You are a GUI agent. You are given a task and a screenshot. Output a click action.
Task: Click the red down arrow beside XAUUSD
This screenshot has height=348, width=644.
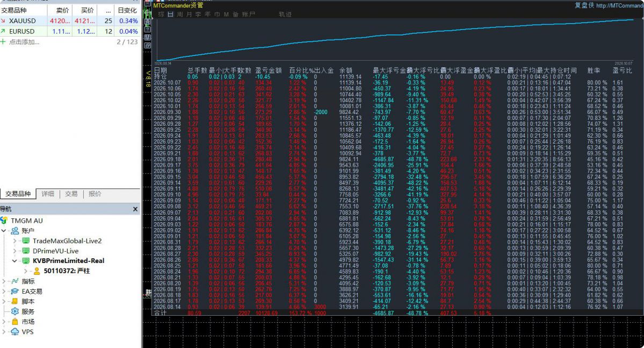[x=3, y=20]
